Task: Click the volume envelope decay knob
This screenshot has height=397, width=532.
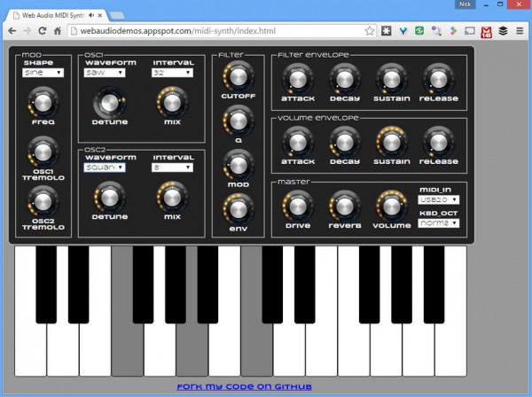Action: 345,143
